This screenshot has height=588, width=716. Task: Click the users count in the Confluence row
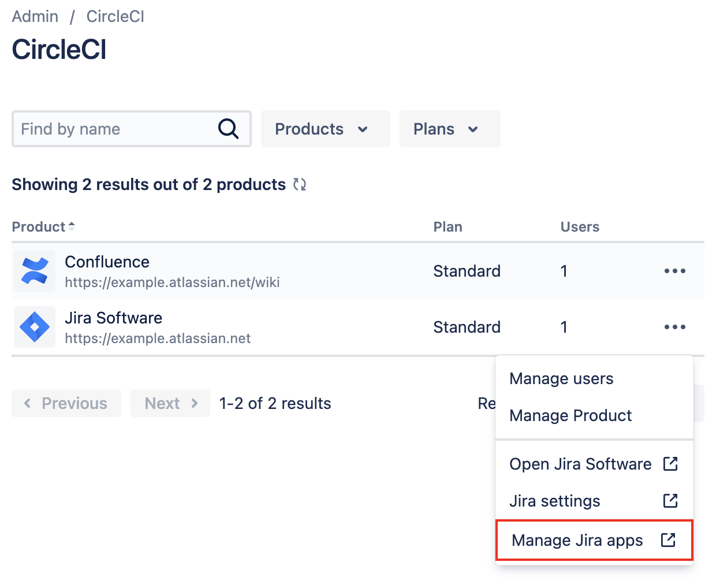point(564,271)
